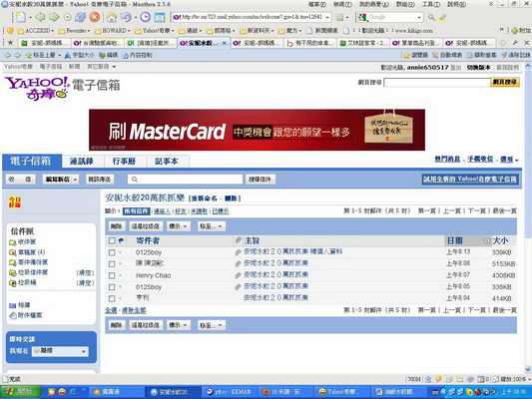Click upper Delete button above message list
This screenshot has height=399, width=532.
pos(116,226)
